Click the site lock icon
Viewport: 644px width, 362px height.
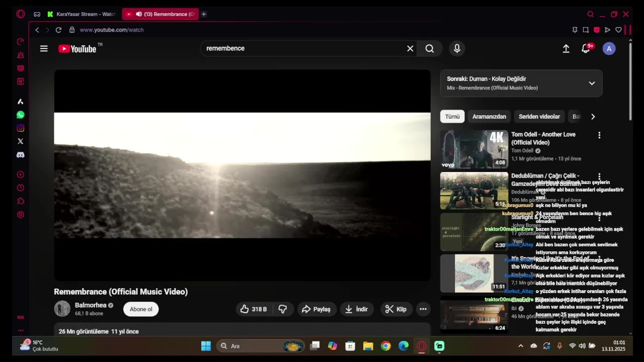point(72,30)
